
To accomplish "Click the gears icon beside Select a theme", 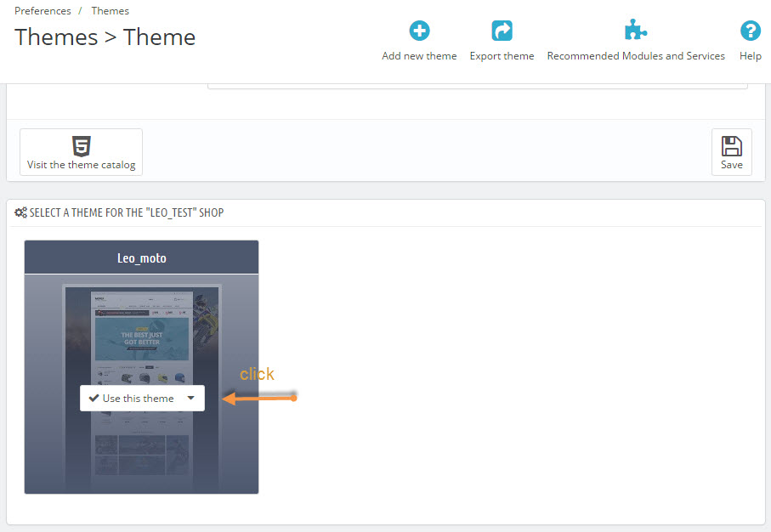I will (20, 212).
